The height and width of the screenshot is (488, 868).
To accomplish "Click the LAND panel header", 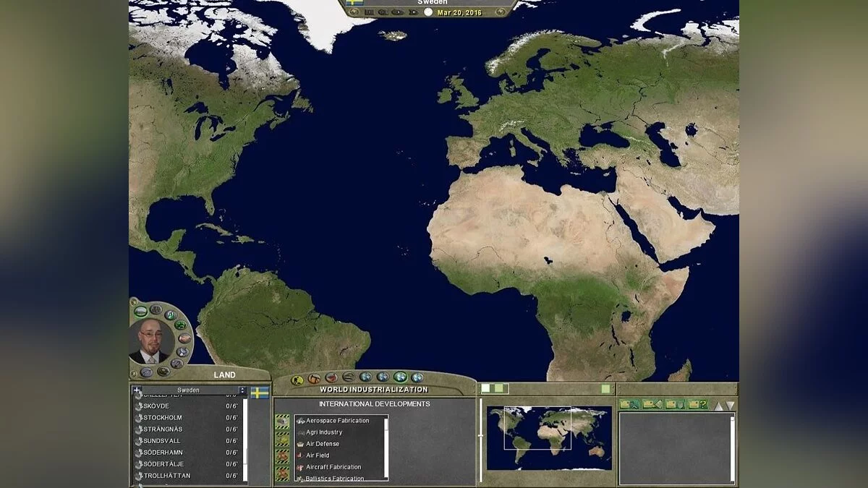I will pos(224,374).
